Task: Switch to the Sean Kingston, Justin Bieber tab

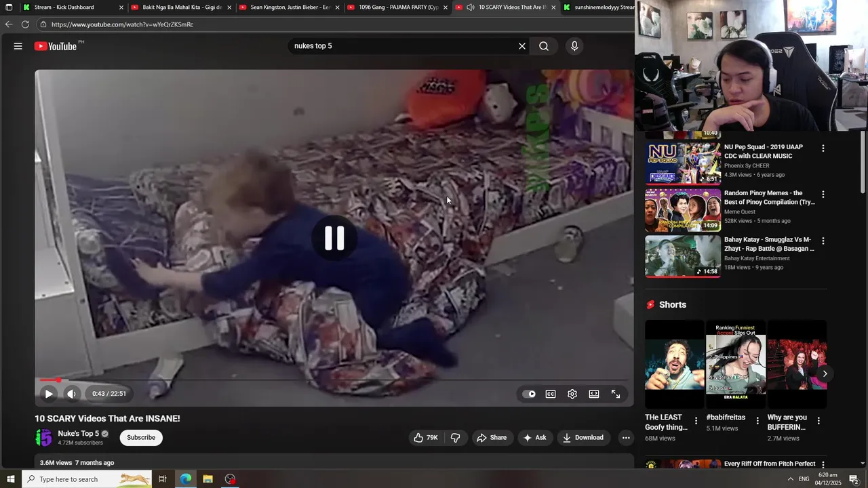Action: click(290, 7)
